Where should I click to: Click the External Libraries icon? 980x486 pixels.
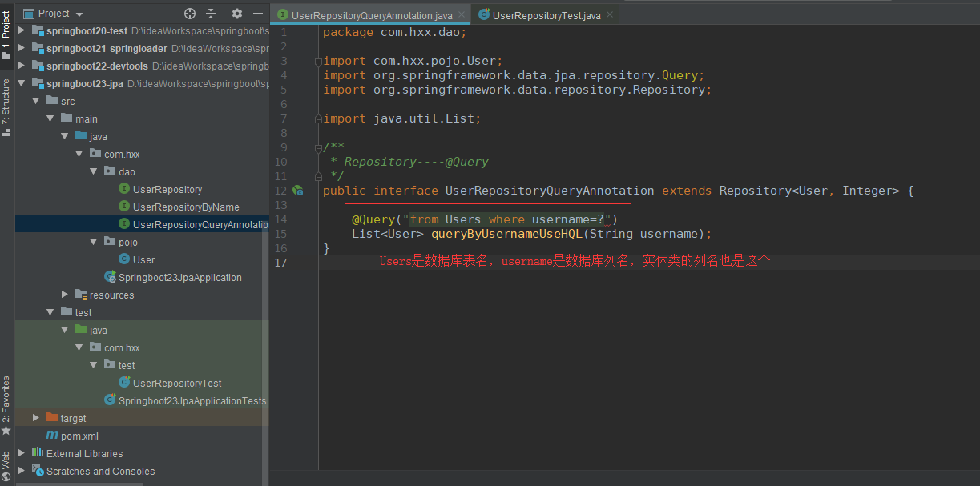37,453
